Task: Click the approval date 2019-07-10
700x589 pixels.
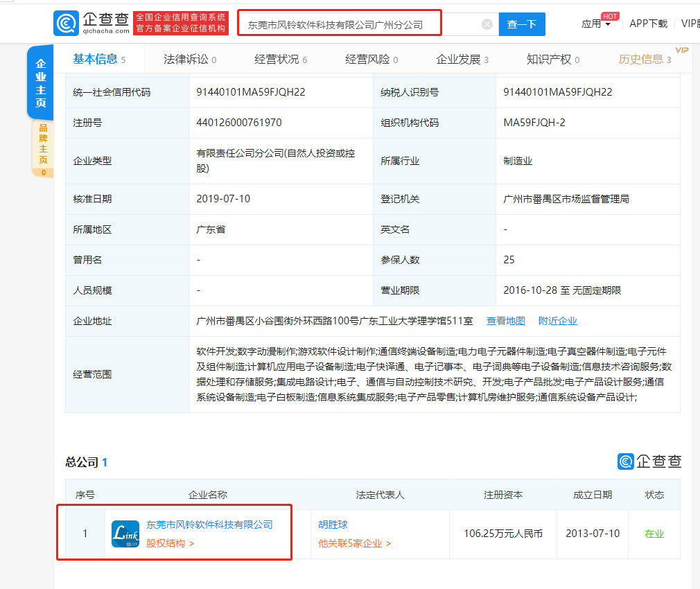Action: [x=223, y=199]
